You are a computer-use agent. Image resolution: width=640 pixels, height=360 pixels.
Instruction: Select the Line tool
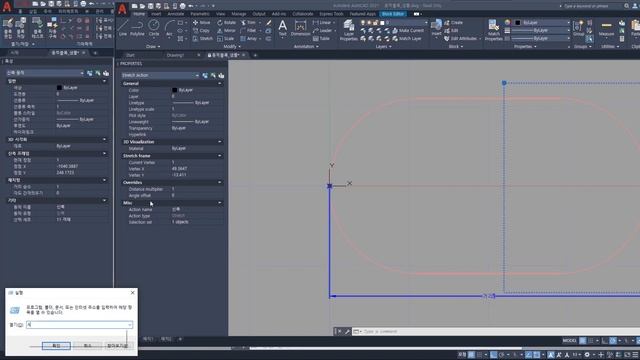[123, 27]
